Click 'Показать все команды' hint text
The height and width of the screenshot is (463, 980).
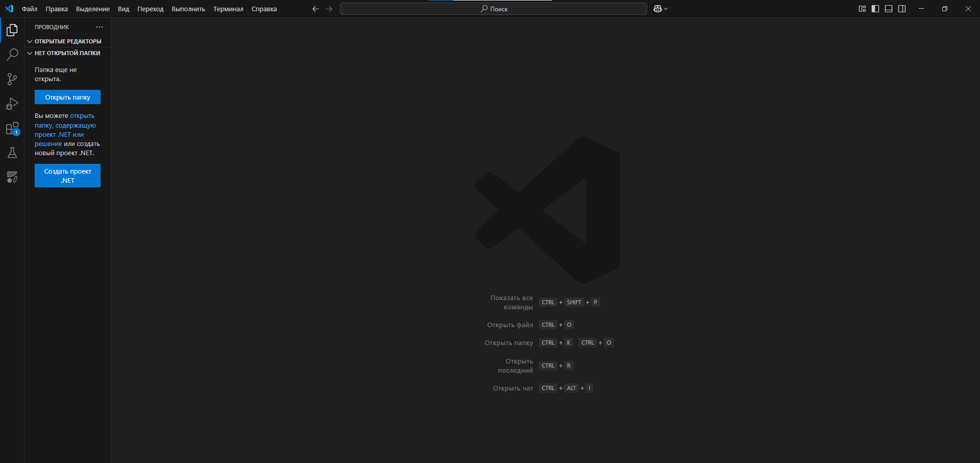coord(511,302)
